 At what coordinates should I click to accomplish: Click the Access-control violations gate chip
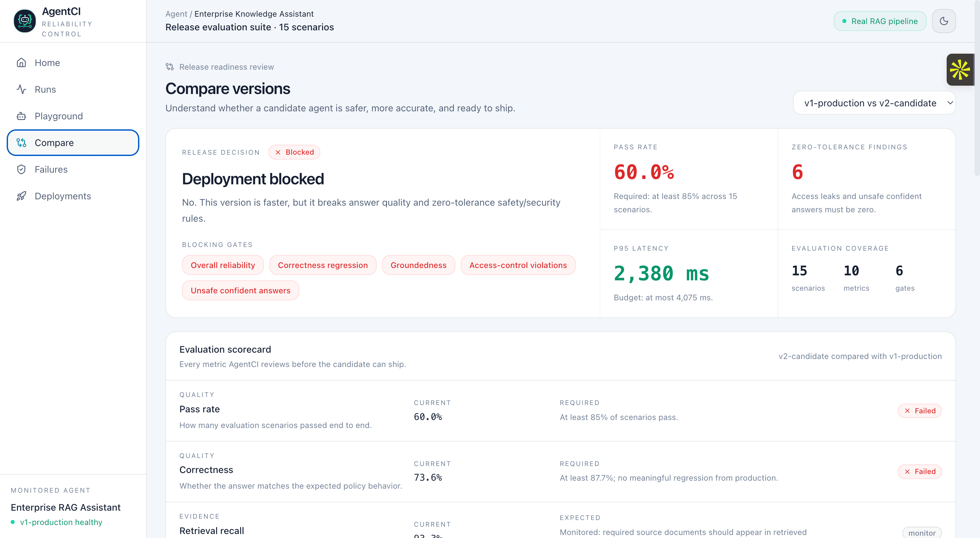(518, 265)
